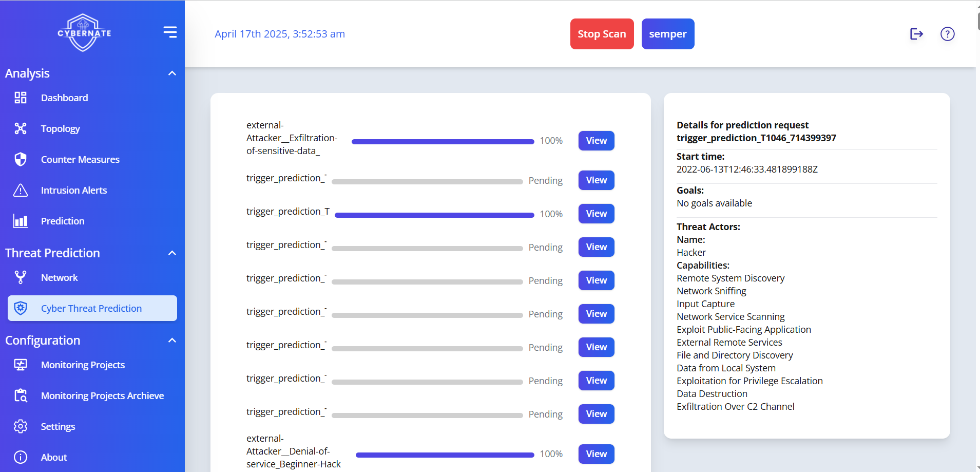Image resolution: width=980 pixels, height=472 pixels.
Task: Toggle the hamburger menu icon
Action: (x=170, y=32)
